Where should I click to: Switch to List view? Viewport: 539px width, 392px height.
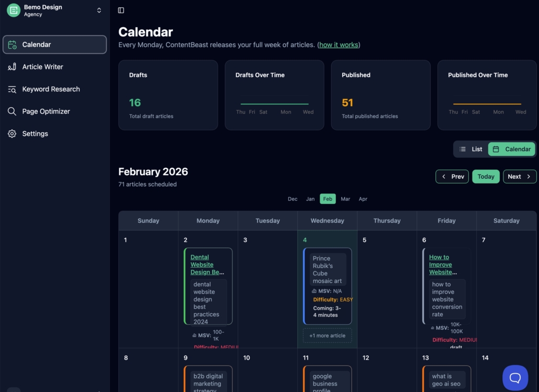click(x=471, y=149)
